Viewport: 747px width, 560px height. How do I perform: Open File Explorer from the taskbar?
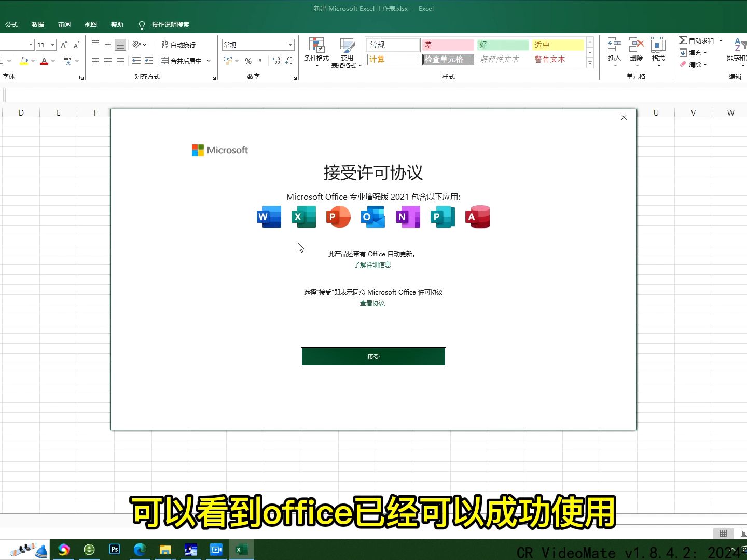click(x=165, y=549)
